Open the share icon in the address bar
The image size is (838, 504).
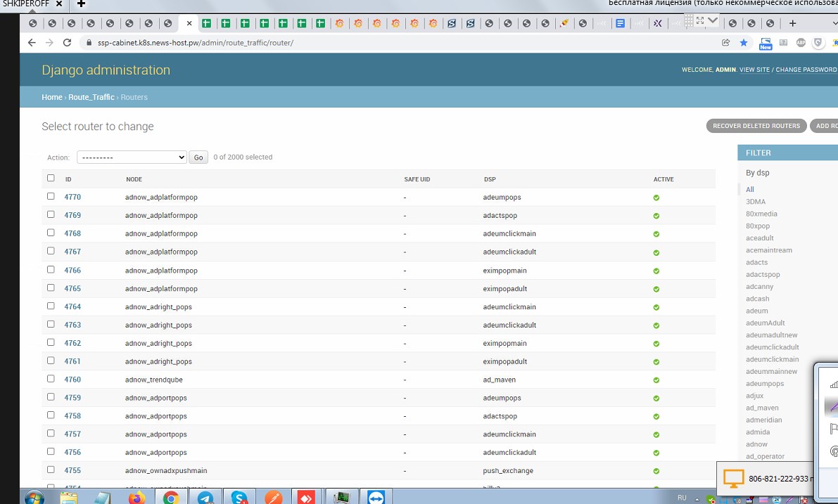[725, 43]
